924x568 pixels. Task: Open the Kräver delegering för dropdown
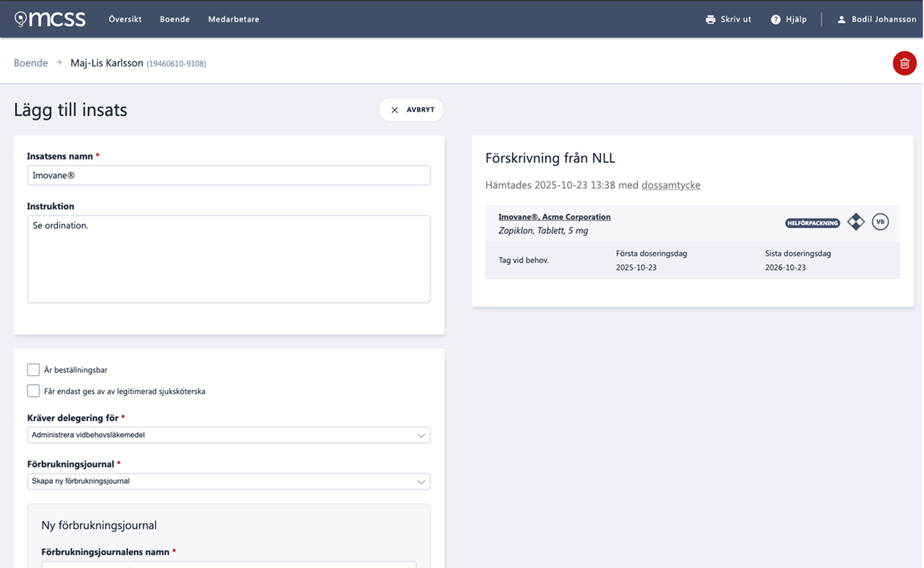coord(228,435)
